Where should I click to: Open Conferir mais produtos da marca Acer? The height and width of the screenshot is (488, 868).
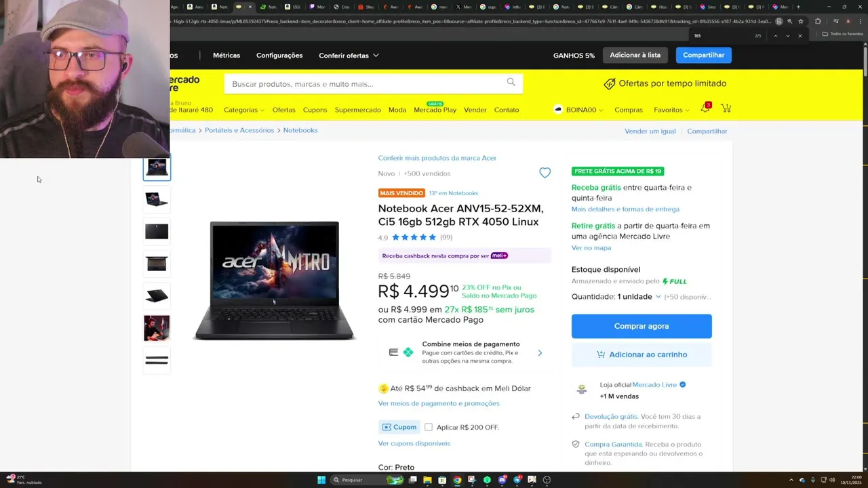point(437,158)
